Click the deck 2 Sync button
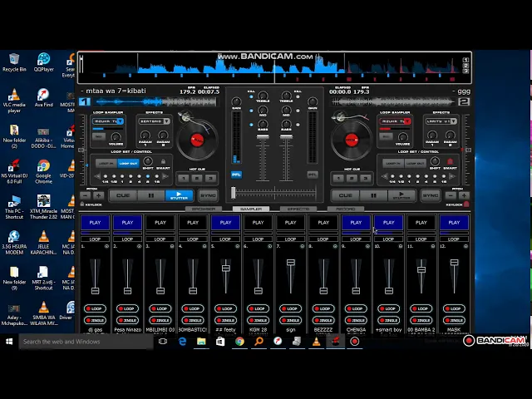This screenshot has width=532, height=399. pyautogui.click(x=431, y=195)
